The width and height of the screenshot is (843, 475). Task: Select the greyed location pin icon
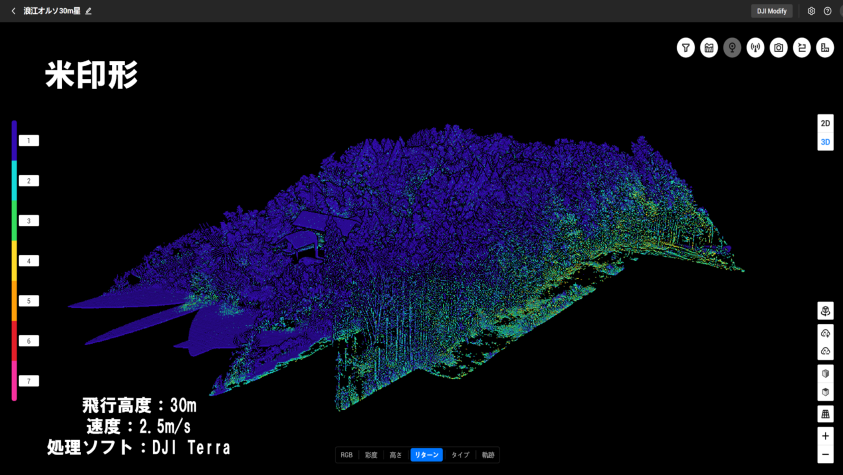coord(732,48)
